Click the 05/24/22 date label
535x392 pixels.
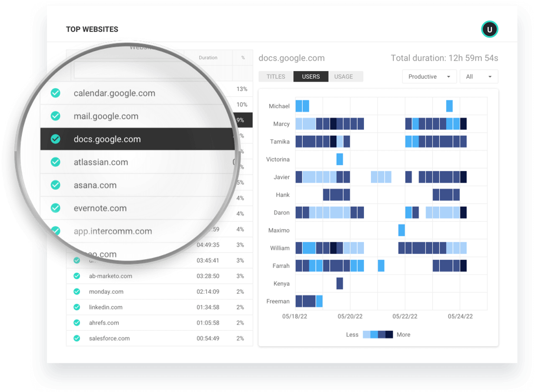click(460, 316)
